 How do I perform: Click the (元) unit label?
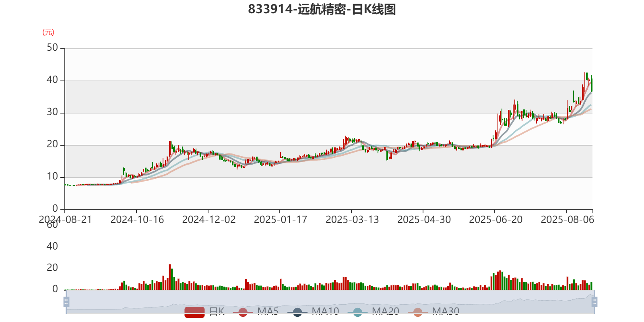48,32
